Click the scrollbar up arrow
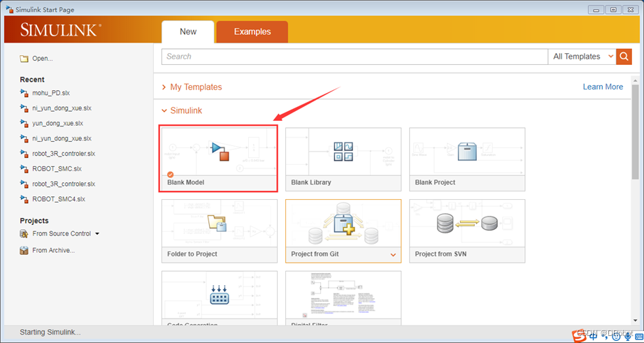The image size is (644, 343). coord(636,80)
